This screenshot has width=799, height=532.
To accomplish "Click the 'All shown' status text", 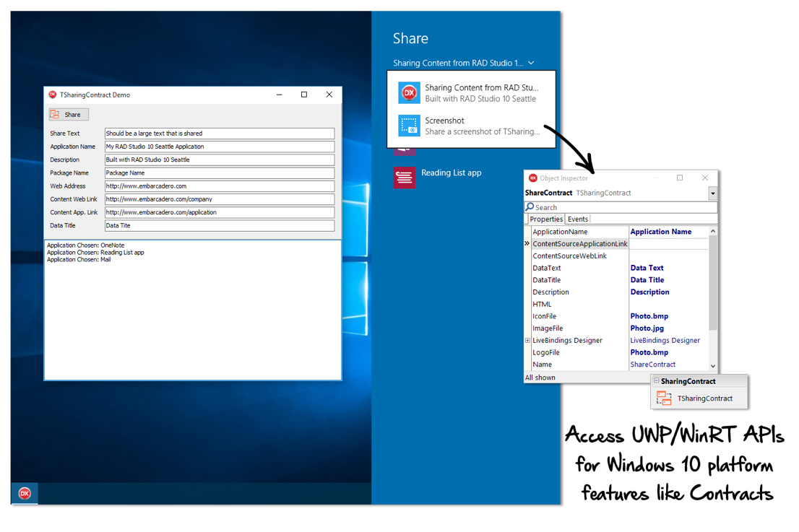I will tap(540, 378).
